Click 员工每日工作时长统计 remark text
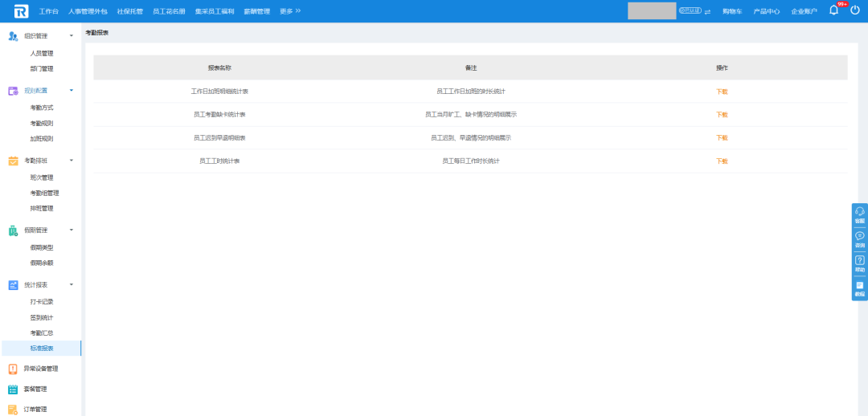The width and height of the screenshot is (868, 416). (x=470, y=161)
